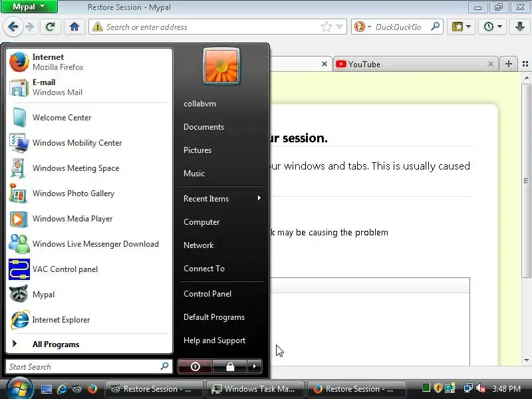The width and height of the screenshot is (532, 399).
Task: Close the YouTube tab
Action: click(x=490, y=64)
